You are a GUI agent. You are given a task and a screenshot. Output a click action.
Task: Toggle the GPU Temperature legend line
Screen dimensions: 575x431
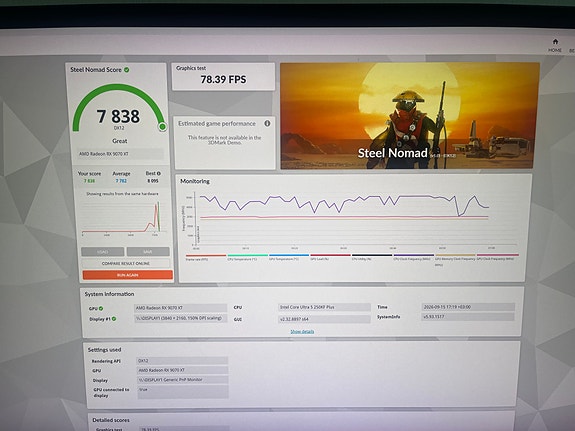289,257
